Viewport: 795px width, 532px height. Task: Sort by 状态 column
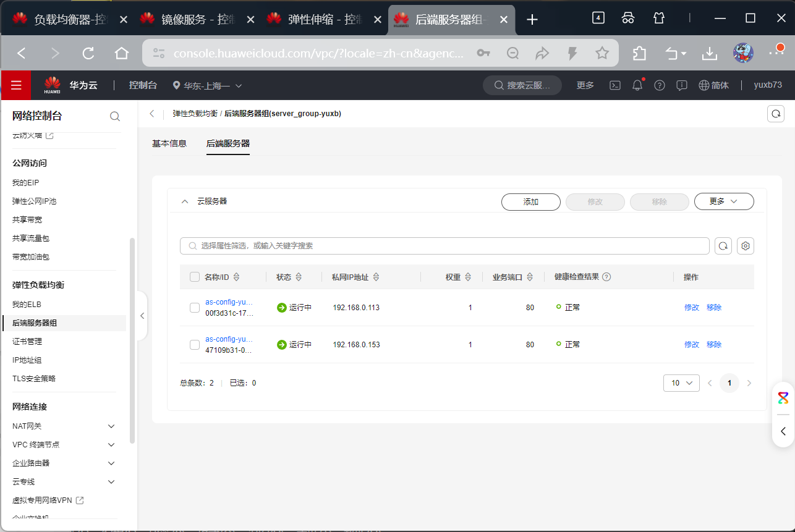299,277
